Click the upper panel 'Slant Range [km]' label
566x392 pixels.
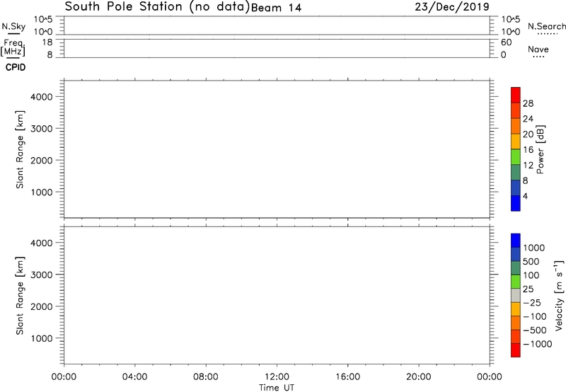tap(21, 149)
